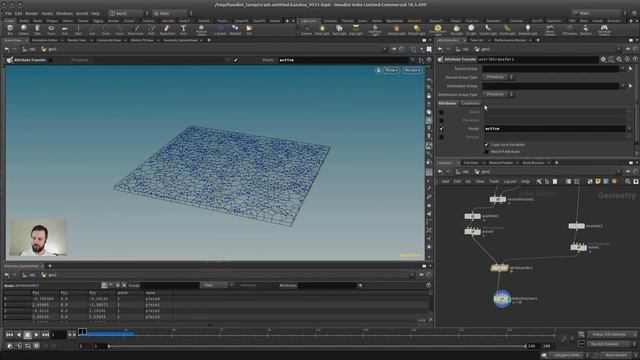Toggle the Points checkbox in viewport toolbar
Screen dimensions: 640x360
click(x=236, y=60)
